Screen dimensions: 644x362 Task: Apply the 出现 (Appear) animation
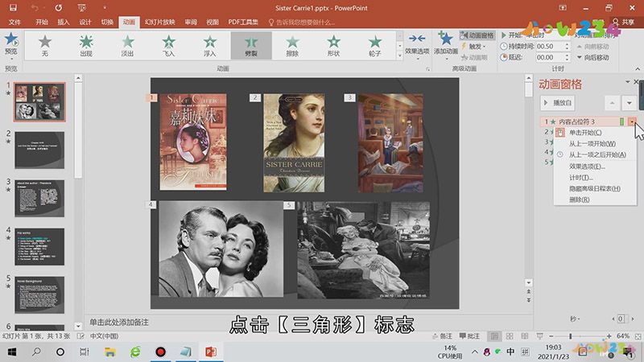[x=86, y=46]
